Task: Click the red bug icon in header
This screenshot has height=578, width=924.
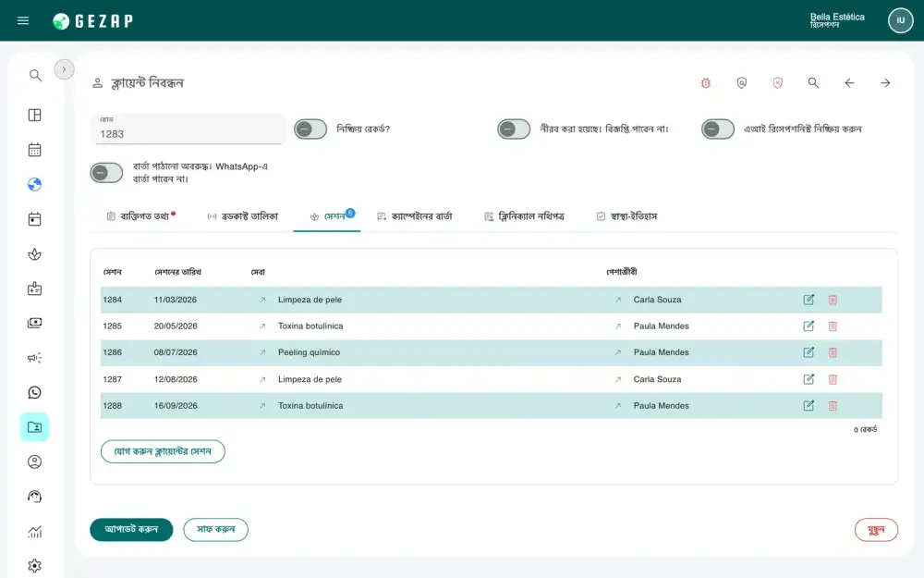Action: point(705,83)
